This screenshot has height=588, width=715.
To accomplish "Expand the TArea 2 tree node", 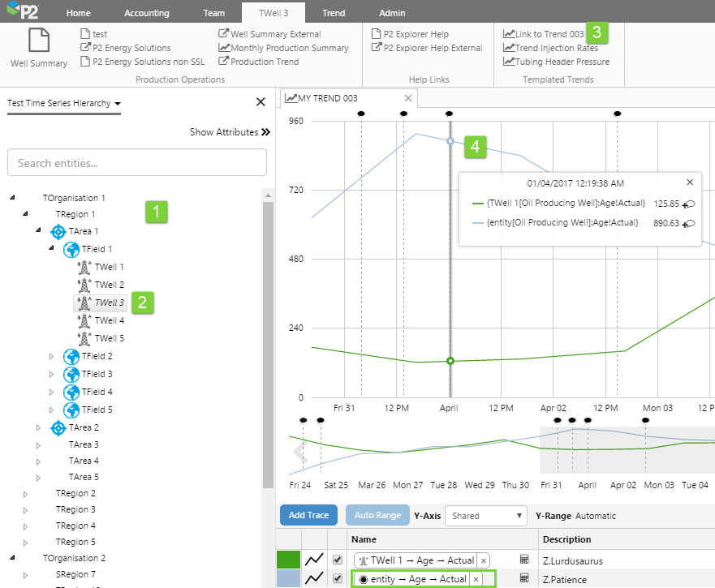I will pos(38,427).
